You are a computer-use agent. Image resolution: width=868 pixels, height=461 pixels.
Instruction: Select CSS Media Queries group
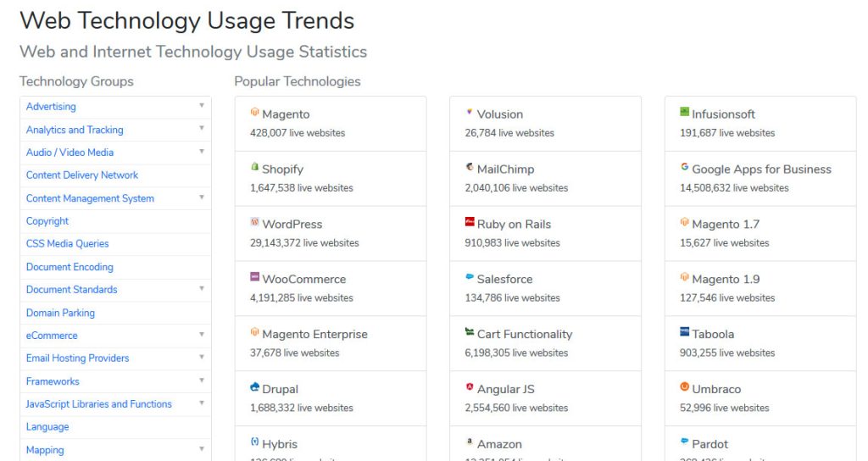pos(68,244)
